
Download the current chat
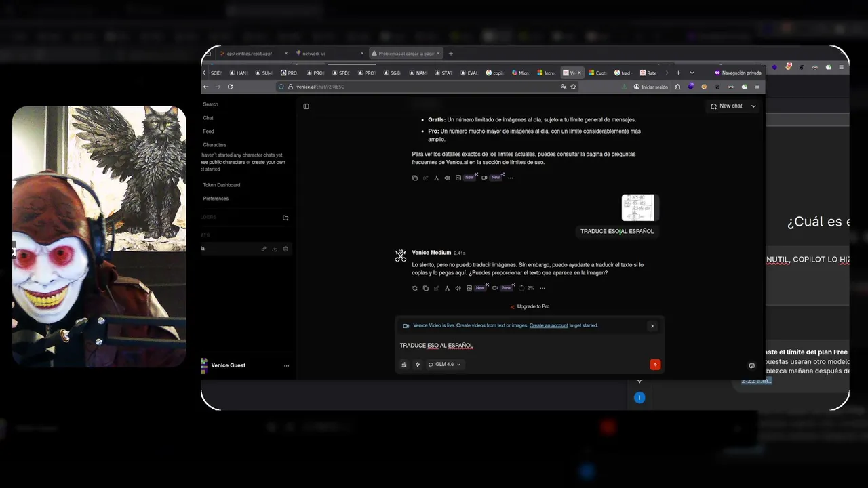pos(275,249)
